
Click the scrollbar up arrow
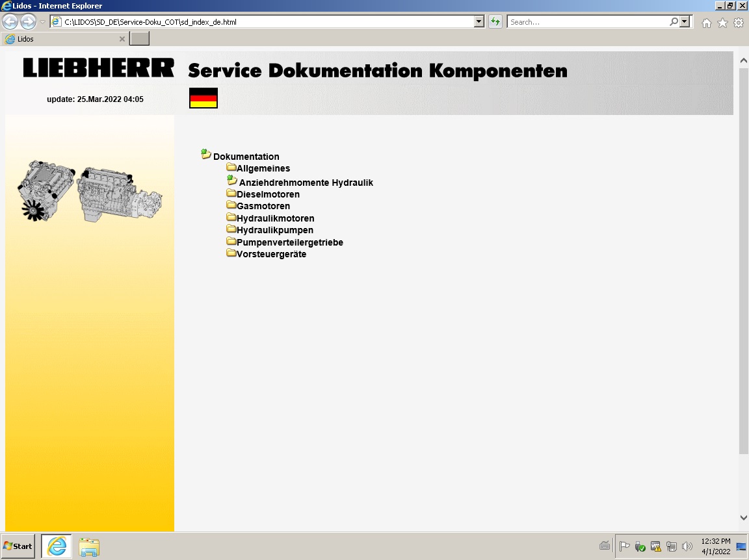(743, 60)
